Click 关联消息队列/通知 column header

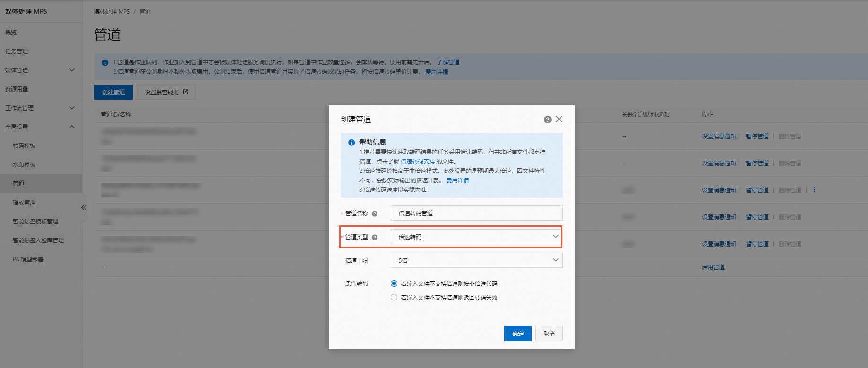(x=646, y=114)
